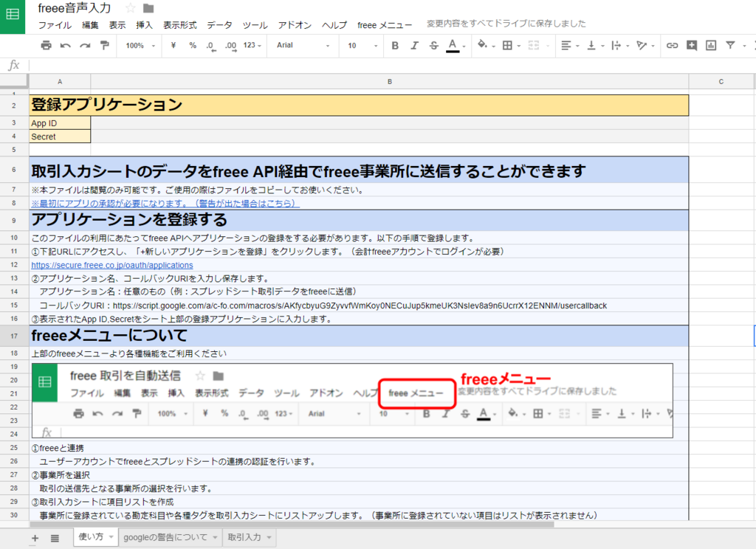Open the secure.freee.co.jp oauth applications link

click(112, 265)
